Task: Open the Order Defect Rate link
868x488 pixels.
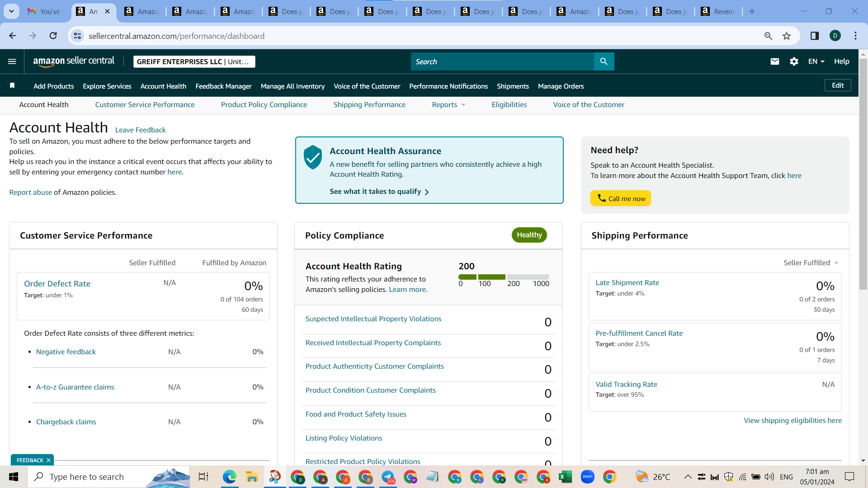Action: tap(57, 284)
